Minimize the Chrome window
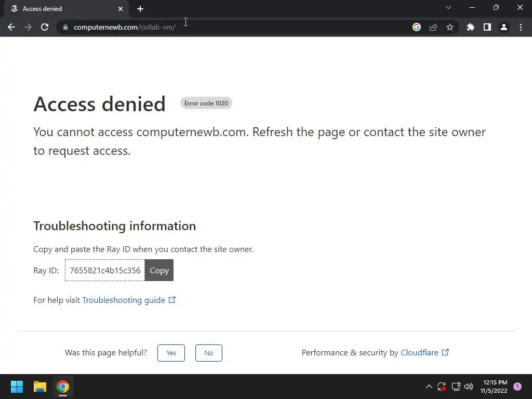Viewport: 532px width, 399px height. (472, 7)
